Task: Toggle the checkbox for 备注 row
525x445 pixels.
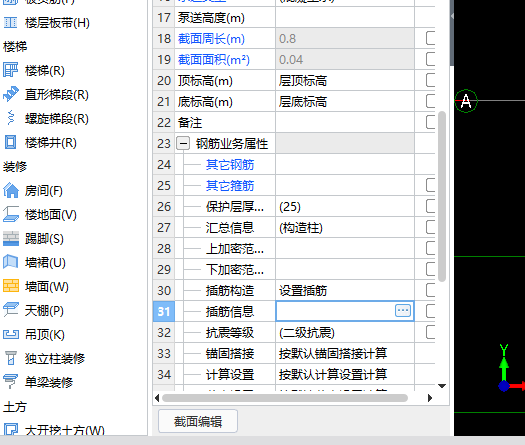Action: tap(431, 122)
